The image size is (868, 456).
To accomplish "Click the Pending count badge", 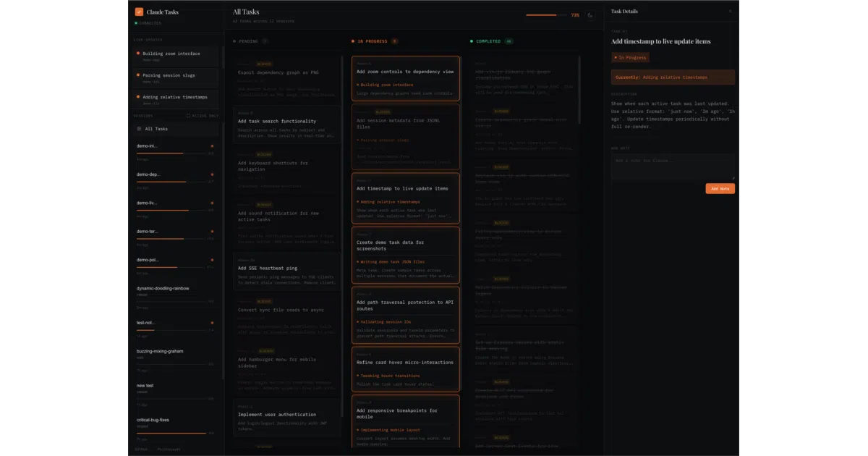I will (x=265, y=41).
